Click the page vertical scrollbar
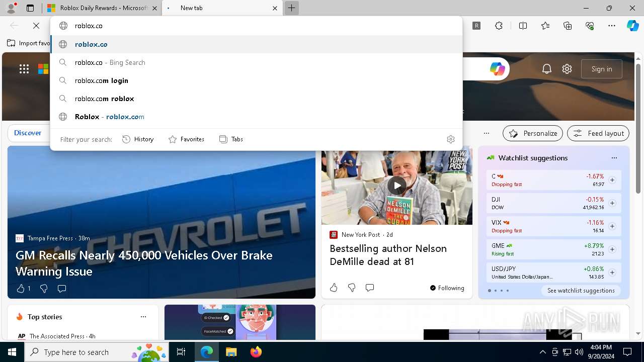The width and height of the screenshot is (644, 362). [638, 128]
